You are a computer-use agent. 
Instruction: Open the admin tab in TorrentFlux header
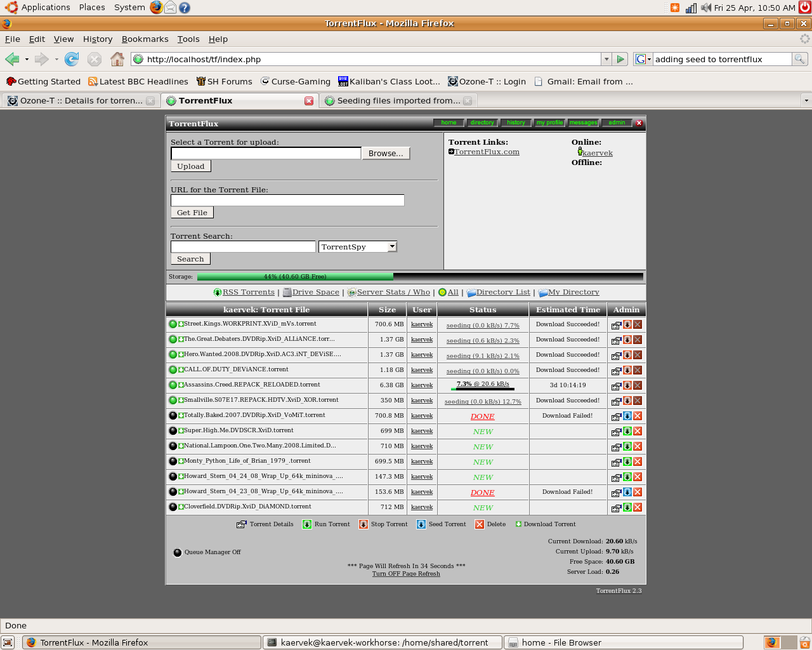(617, 123)
